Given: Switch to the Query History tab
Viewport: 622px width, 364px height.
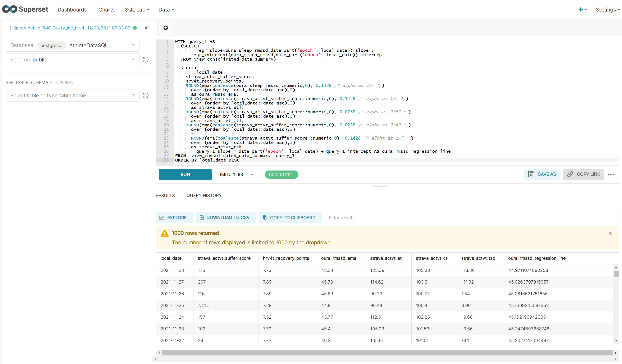Looking at the screenshot, I should click(x=204, y=195).
